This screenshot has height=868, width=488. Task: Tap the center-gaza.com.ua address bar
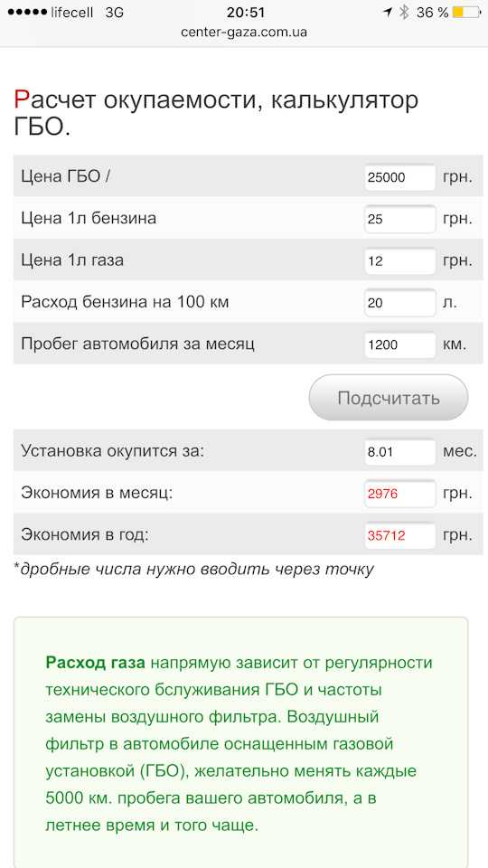[x=244, y=33]
